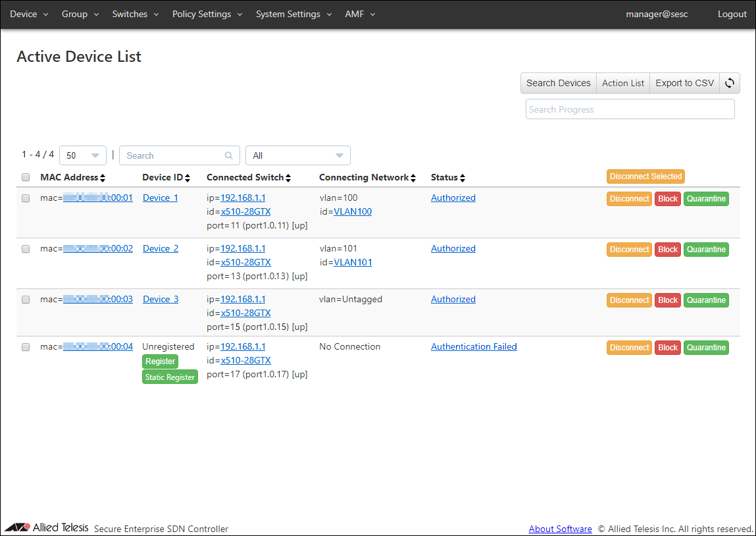Sort by Device ID column arrows
Viewport: 756px width, 536px height.
[x=188, y=178]
